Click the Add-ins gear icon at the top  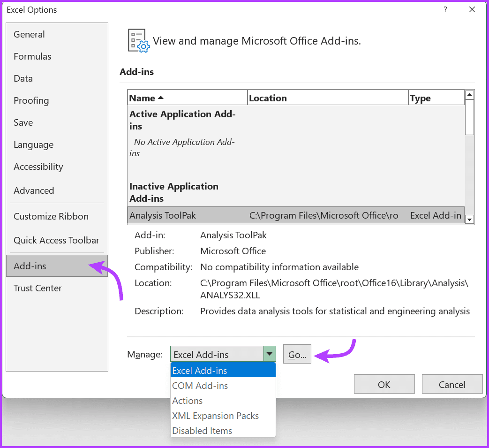(137, 41)
